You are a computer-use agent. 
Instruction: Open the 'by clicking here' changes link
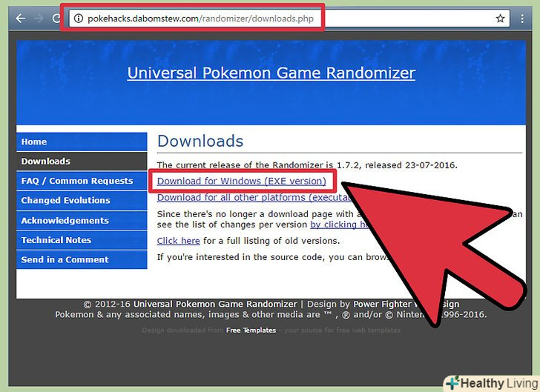tap(339, 225)
